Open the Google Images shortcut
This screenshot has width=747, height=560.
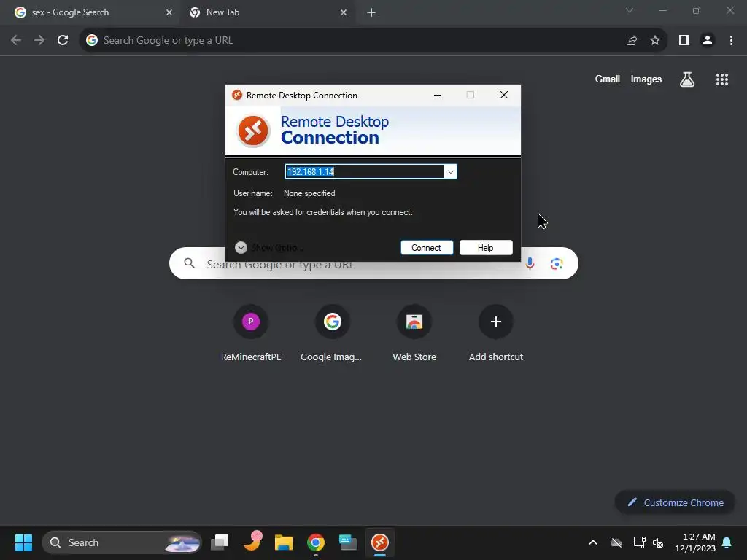click(332, 333)
